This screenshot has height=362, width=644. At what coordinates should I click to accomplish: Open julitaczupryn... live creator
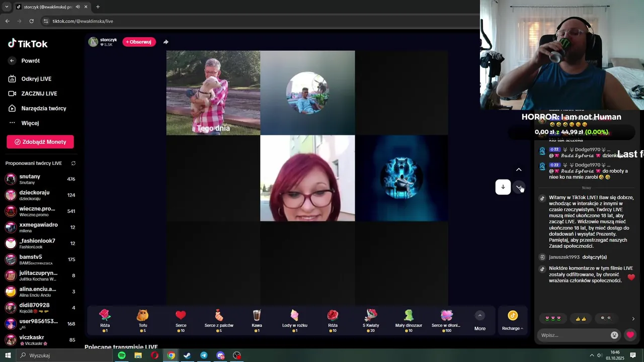tap(40, 276)
